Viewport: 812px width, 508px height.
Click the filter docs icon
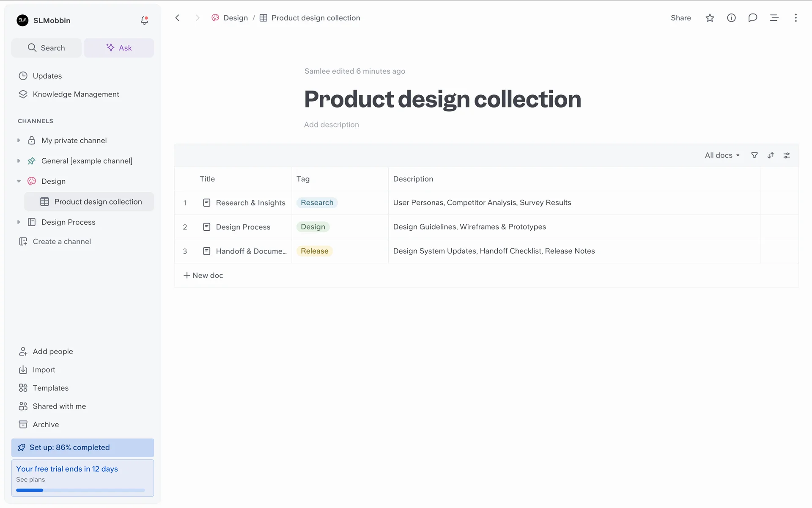point(754,155)
